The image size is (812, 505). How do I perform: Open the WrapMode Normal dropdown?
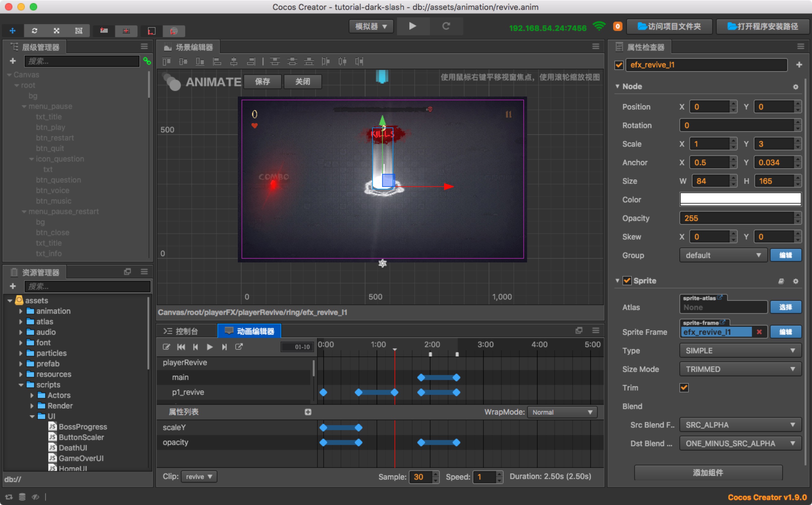tap(562, 412)
